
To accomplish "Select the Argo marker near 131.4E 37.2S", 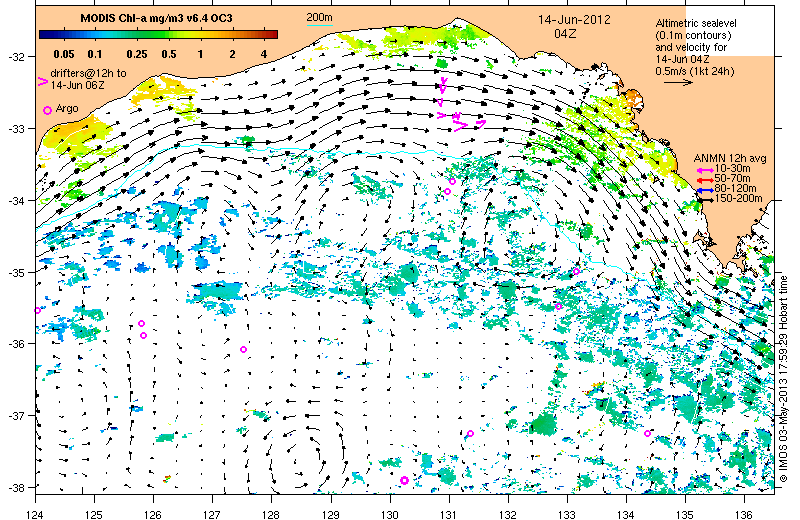I will [470, 434].
